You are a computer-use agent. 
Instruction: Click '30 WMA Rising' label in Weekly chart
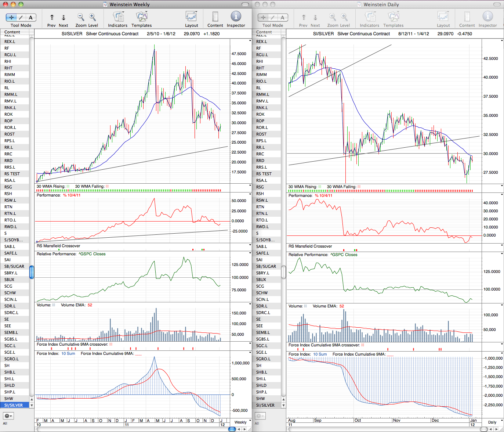tap(51, 186)
